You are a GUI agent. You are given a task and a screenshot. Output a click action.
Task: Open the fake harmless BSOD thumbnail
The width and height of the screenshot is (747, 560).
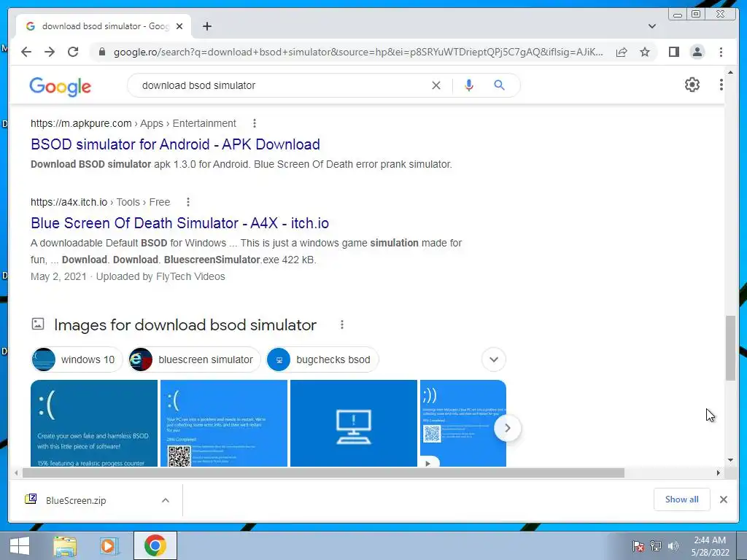point(94,423)
